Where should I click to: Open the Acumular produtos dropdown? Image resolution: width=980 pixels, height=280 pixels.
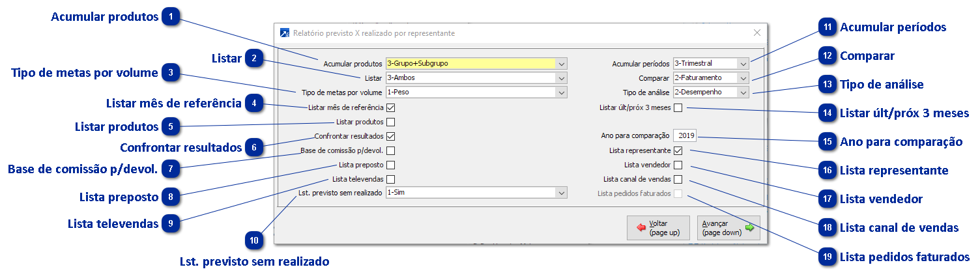coord(562,64)
